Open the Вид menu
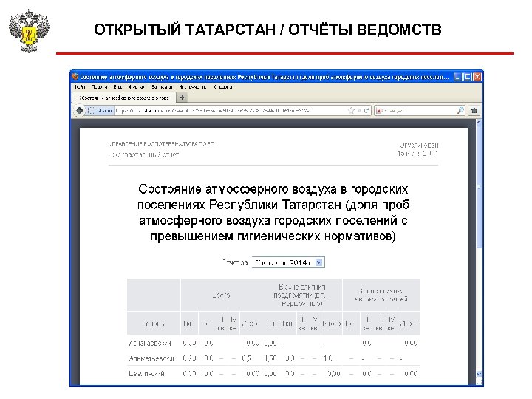The height and width of the screenshot is (399, 532). 117,87
